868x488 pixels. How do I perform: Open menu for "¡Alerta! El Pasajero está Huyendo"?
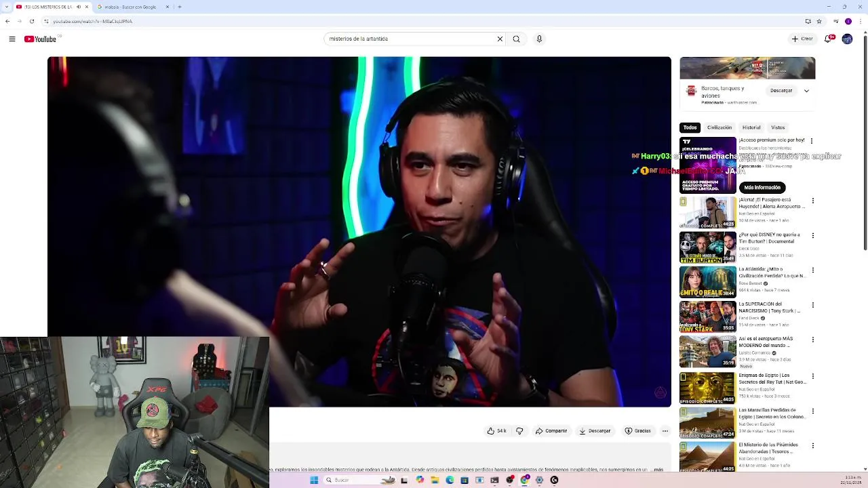tap(812, 201)
